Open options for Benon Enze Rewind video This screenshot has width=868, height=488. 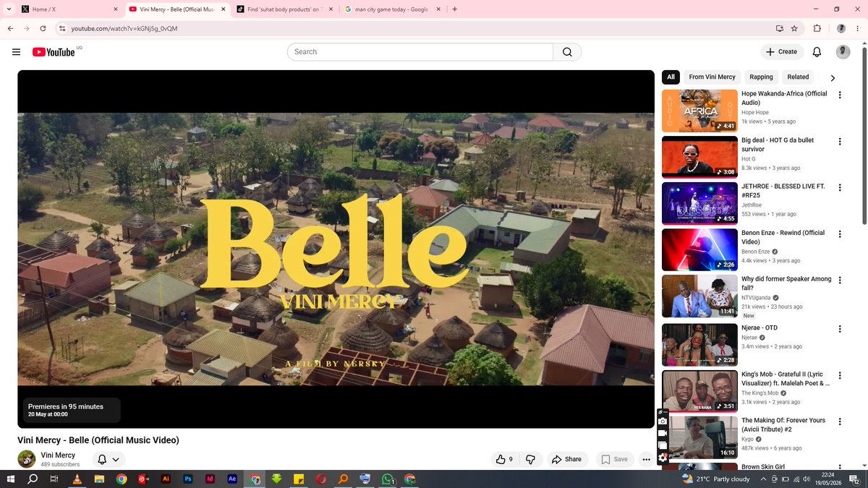840,234
